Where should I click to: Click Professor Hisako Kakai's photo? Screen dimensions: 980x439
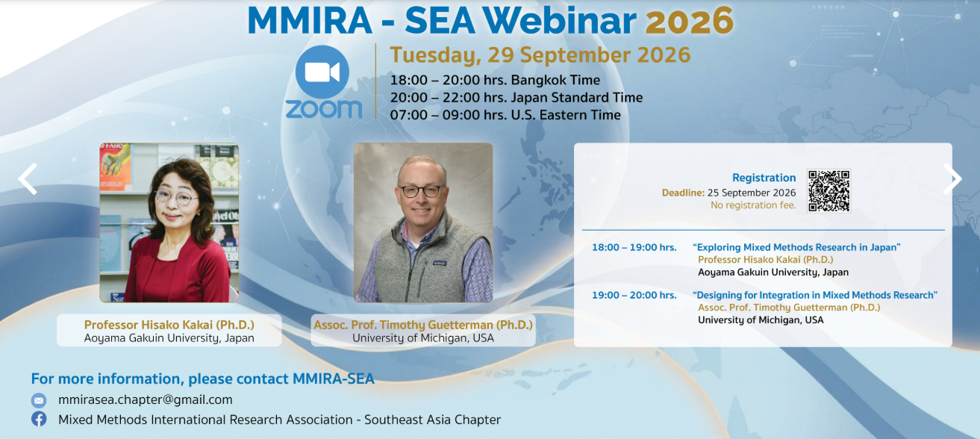click(x=169, y=222)
